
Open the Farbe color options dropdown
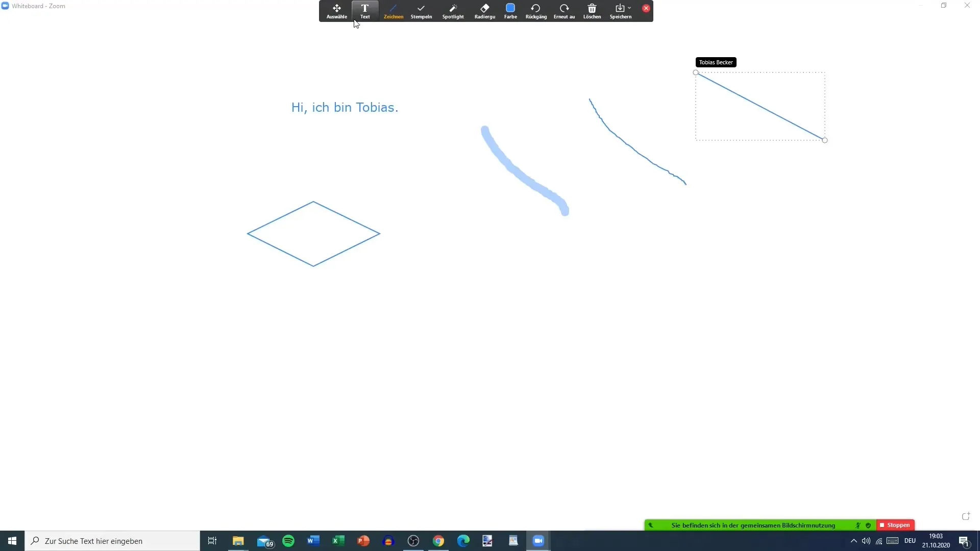510,11
